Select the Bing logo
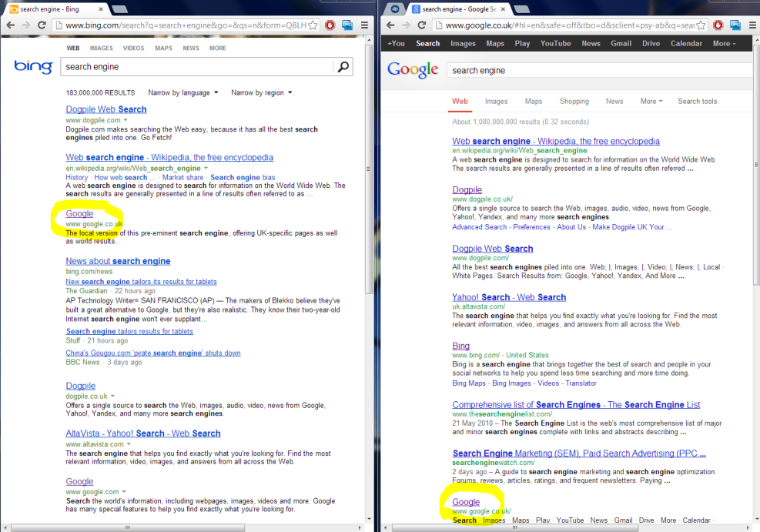This screenshot has height=532, width=760. point(32,67)
